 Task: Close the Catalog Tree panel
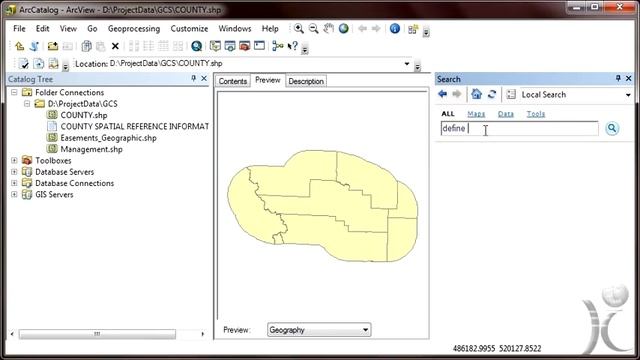pos(204,78)
